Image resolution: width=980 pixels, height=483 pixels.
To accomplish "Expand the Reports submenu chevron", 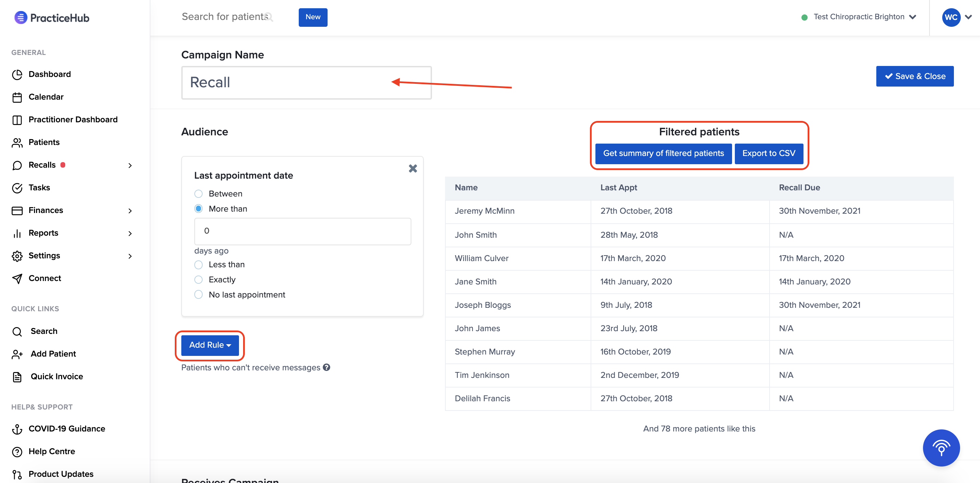I will (x=130, y=233).
